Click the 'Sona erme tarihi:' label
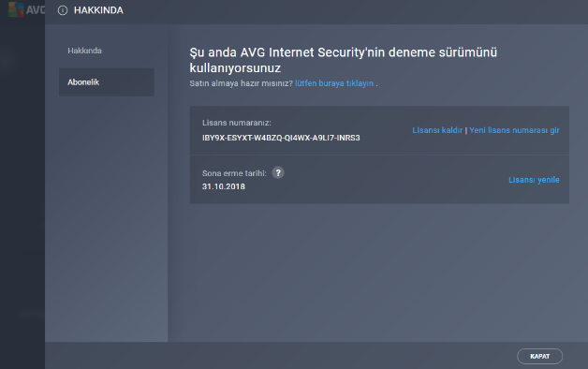The height and width of the screenshot is (369, 588). click(x=234, y=173)
